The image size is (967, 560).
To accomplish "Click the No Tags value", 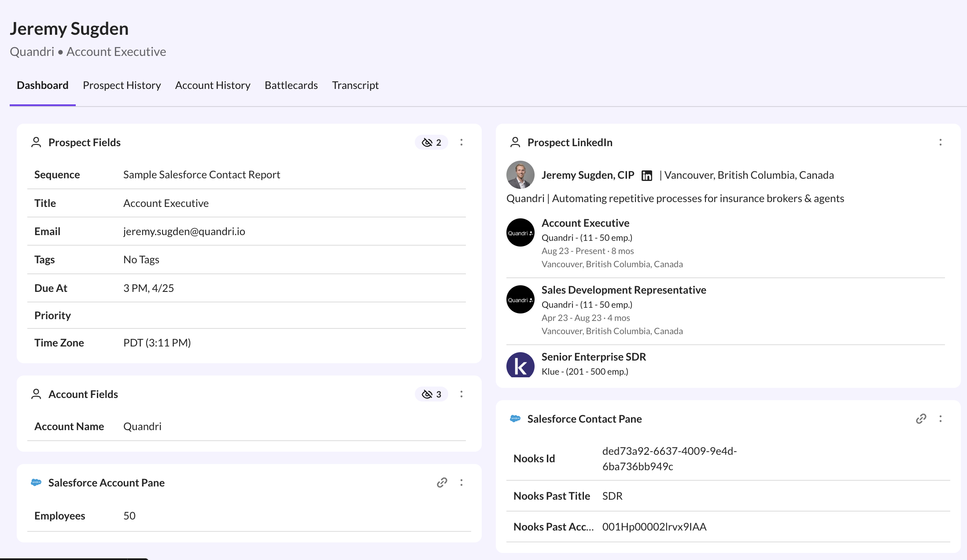I will 141,260.
